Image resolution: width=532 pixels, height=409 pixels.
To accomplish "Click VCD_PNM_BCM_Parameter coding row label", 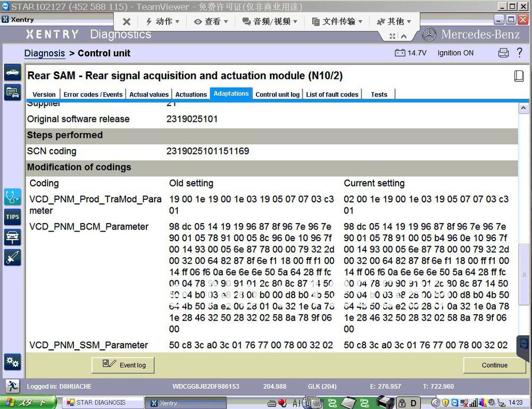I will click(89, 226).
